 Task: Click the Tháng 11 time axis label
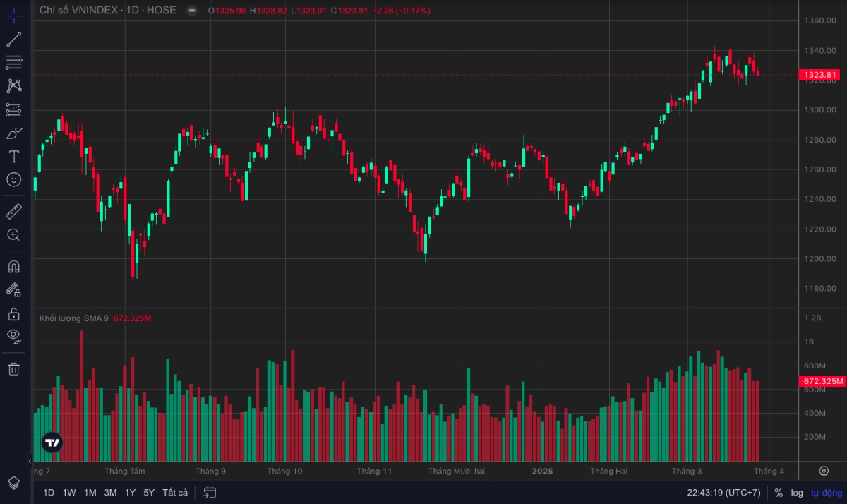pyautogui.click(x=374, y=471)
